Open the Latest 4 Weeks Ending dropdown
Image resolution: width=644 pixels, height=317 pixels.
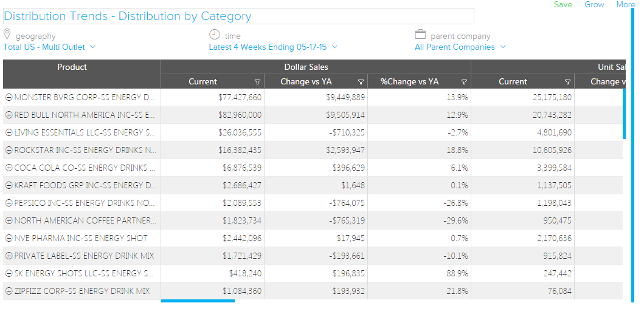coord(273,47)
